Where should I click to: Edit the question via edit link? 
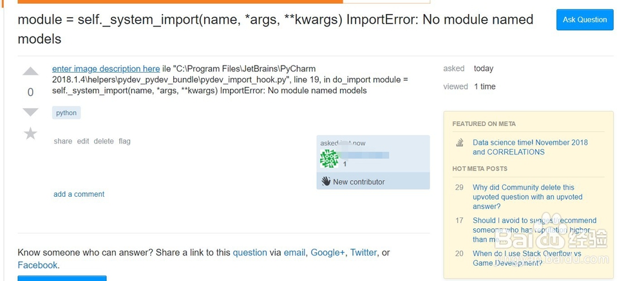[x=83, y=141]
